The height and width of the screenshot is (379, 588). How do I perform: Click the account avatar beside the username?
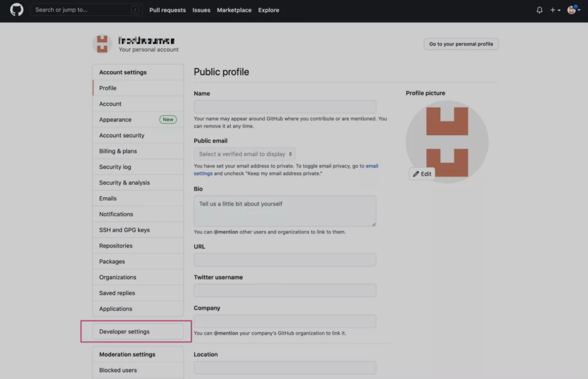(x=102, y=44)
